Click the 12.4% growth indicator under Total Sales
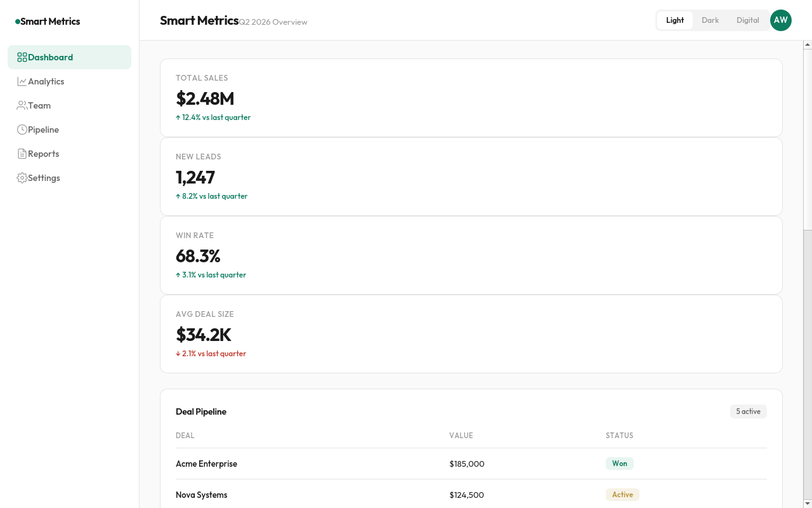Viewport: 812px width, 508px height. pos(213,117)
